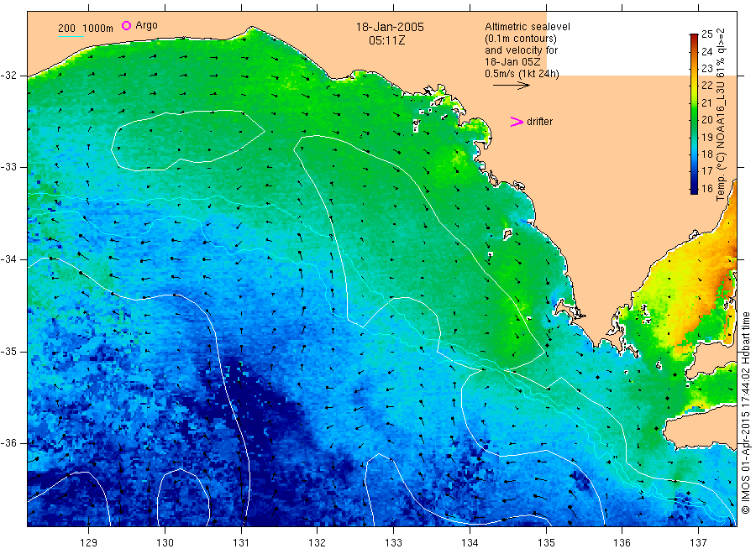Click the 25 label on the color scale

(x=707, y=34)
